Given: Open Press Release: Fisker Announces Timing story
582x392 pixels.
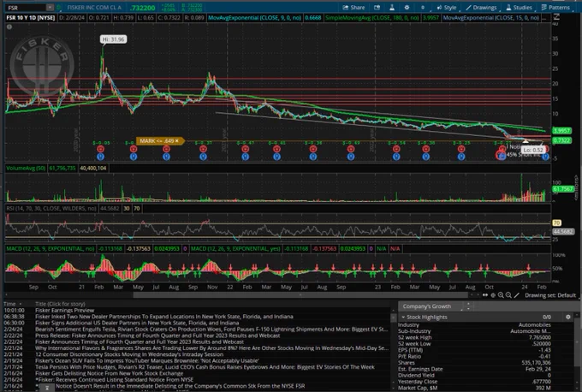Looking at the screenshot, I should coord(157,336).
